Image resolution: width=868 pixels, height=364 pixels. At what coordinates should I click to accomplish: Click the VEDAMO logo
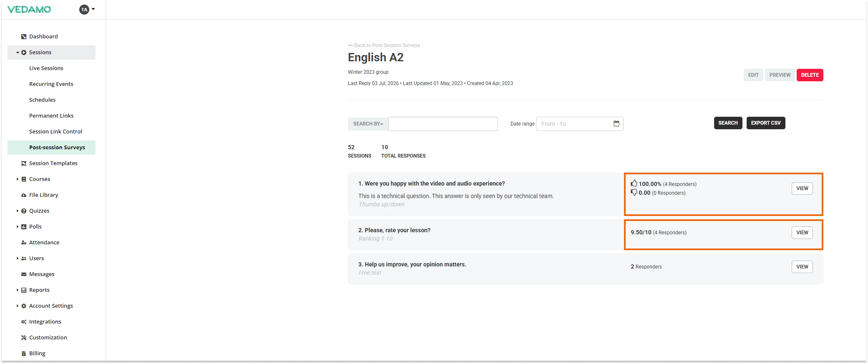pyautogui.click(x=29, y=10)
